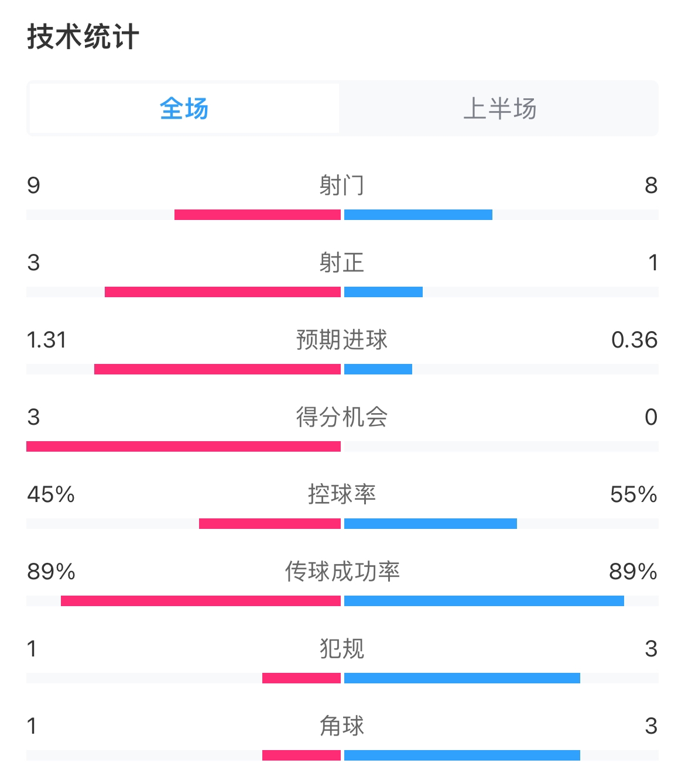Tap the 得分机会 stat label
Viewport: 685px width, 784px height.
click(x=342, y=417)
